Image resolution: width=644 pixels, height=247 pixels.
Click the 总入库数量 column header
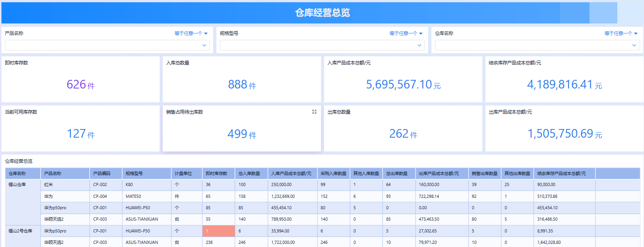[x=251, y=173]
